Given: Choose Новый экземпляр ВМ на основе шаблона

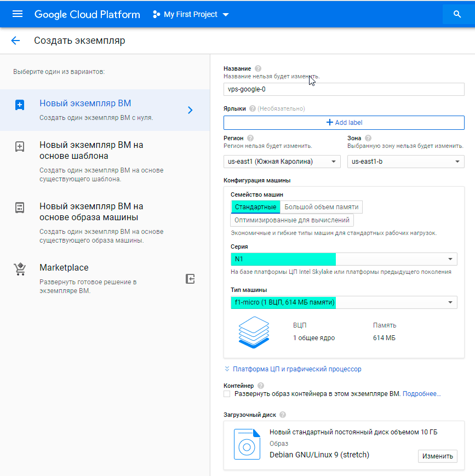Looking at the screenshot, I should tap(91, 151).
